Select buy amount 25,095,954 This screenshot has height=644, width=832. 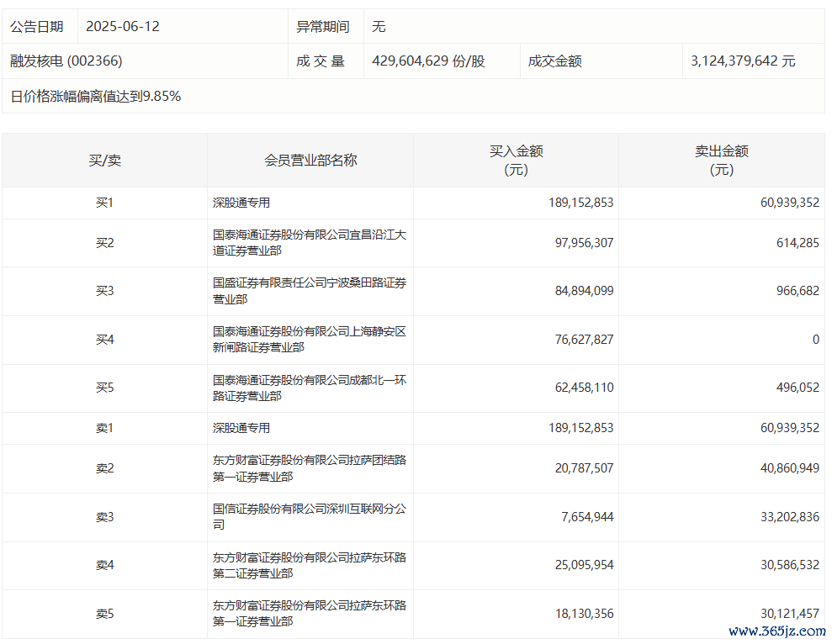click(584, 565)
